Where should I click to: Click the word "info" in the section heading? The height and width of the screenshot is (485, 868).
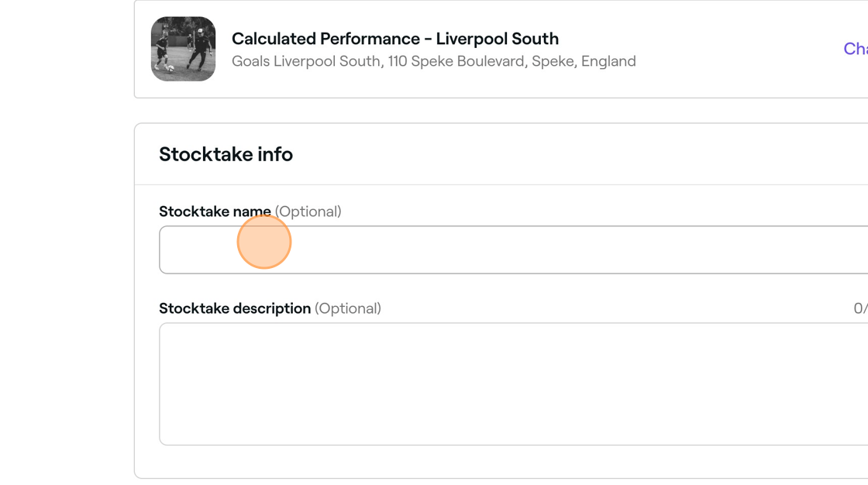point(275,154)
